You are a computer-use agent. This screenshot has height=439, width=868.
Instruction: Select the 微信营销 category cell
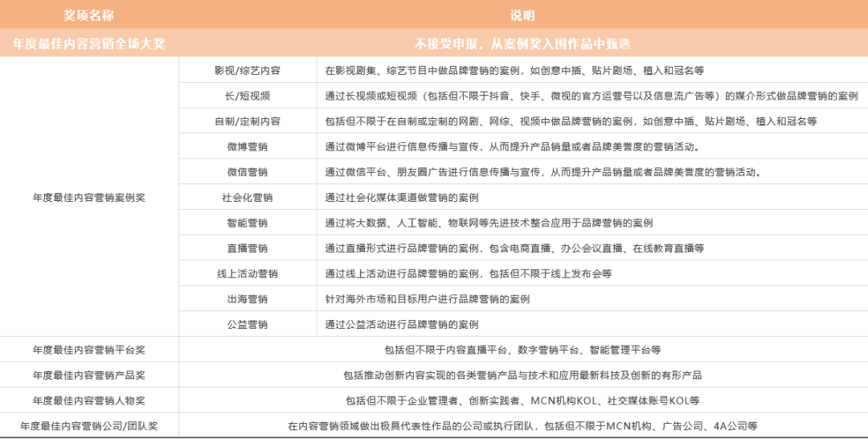click(x=248, y=172)
